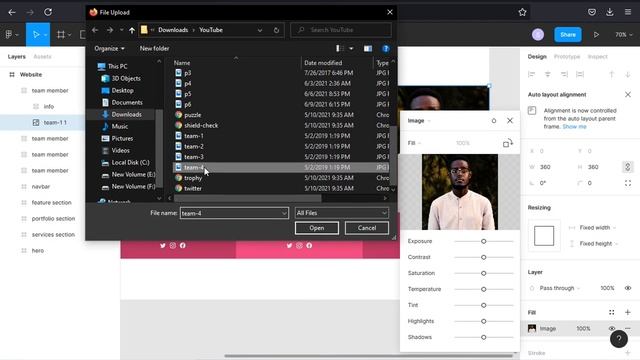Open the Pass through blend mode dropdown
Viewport: 640px width, 360px height.
560,288
